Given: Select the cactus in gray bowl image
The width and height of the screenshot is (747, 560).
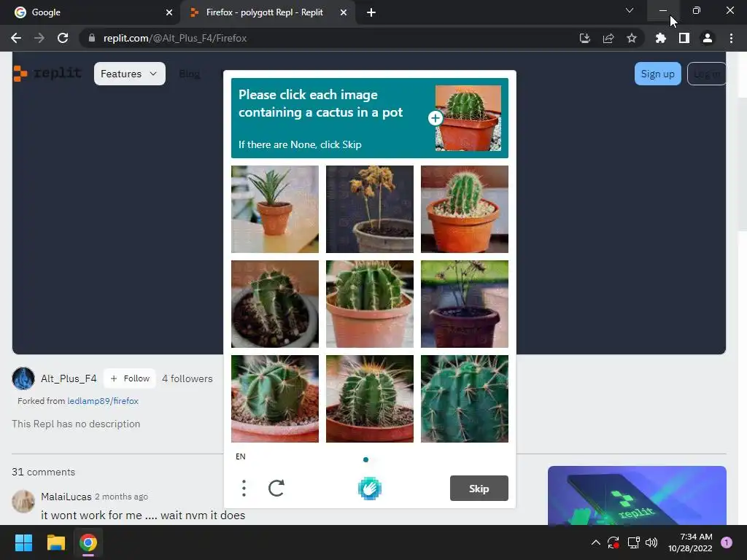Looking at the screenshot, I should point(275,304).
